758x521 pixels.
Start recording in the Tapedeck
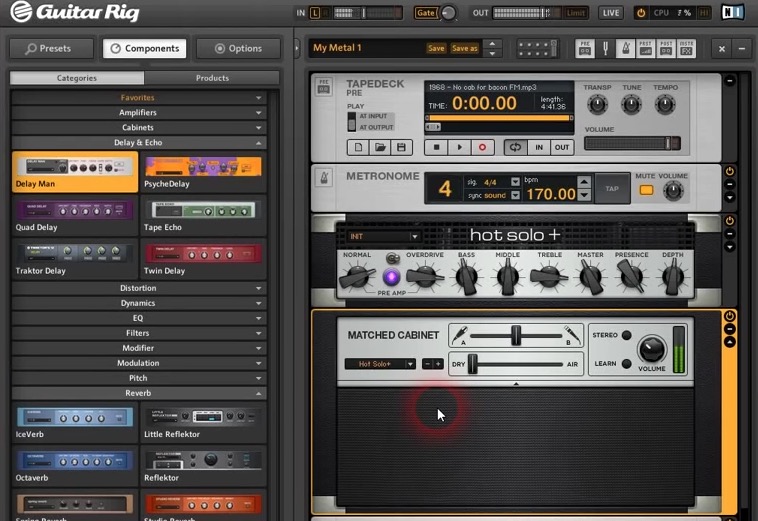[482, 147]
